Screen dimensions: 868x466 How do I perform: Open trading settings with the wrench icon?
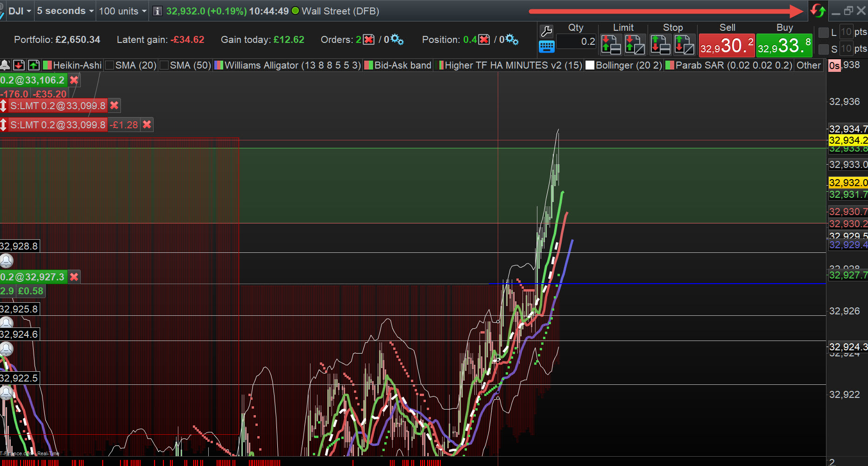(546, 32)
